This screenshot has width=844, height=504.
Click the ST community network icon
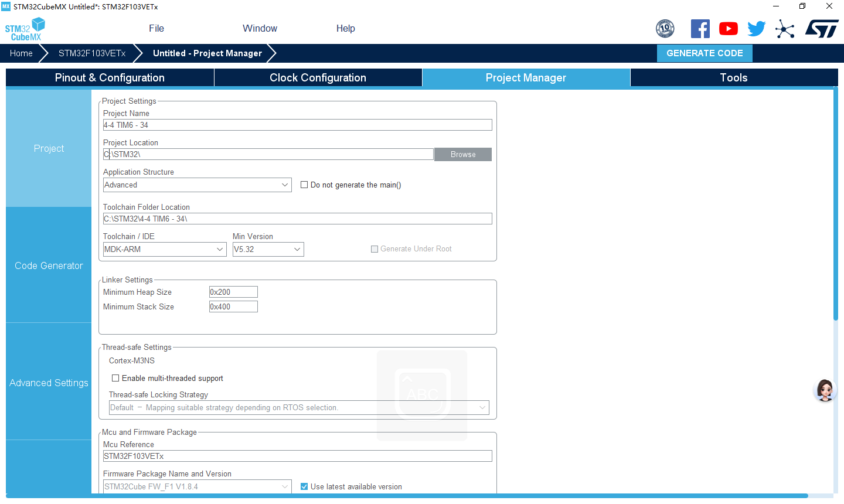coord(784,29)
